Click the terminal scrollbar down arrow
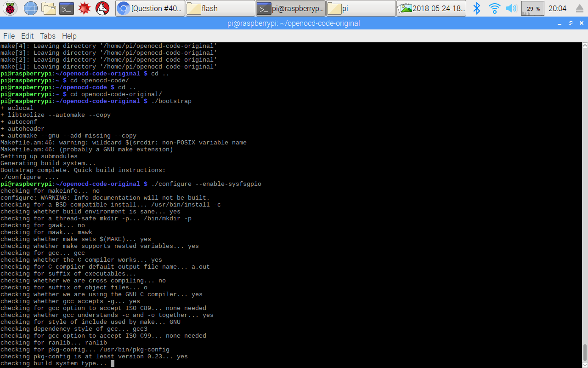This screenshot has height=368, width=588. [585, 364]
